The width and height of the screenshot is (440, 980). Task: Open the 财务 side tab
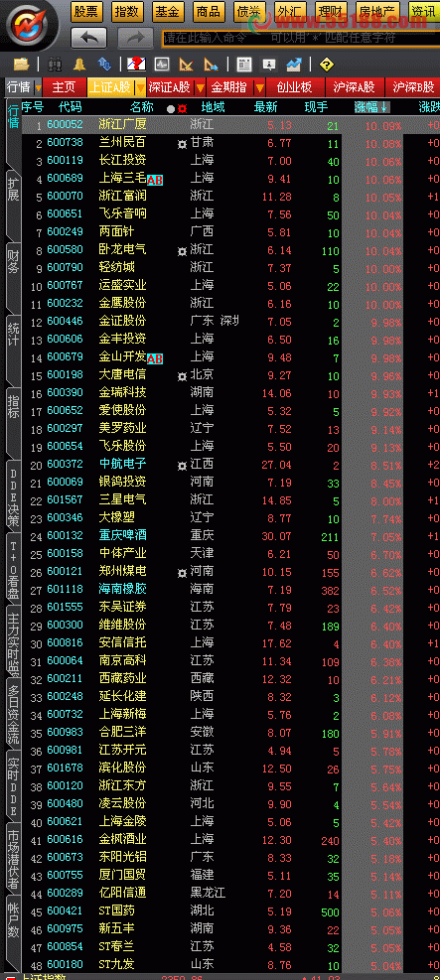click(x=13, y=260)
